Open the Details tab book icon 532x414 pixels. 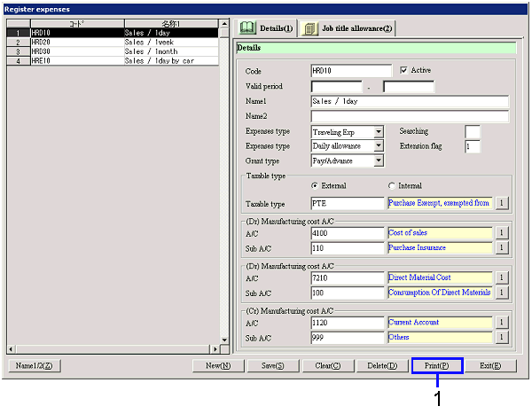click(x=248, y=28)
